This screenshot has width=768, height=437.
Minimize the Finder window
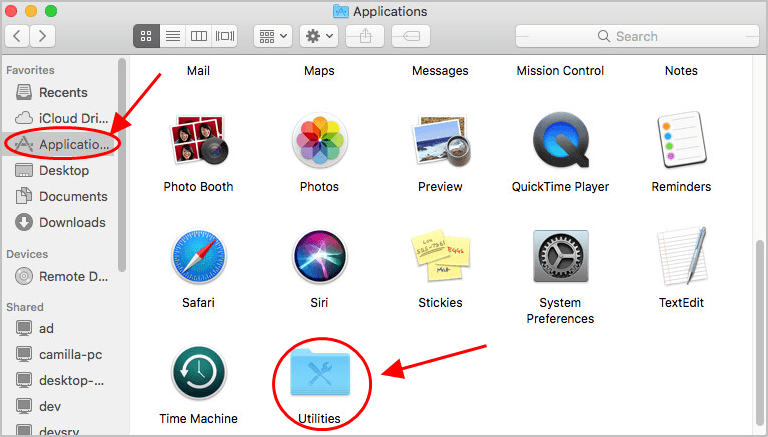(x=31, y=11)
